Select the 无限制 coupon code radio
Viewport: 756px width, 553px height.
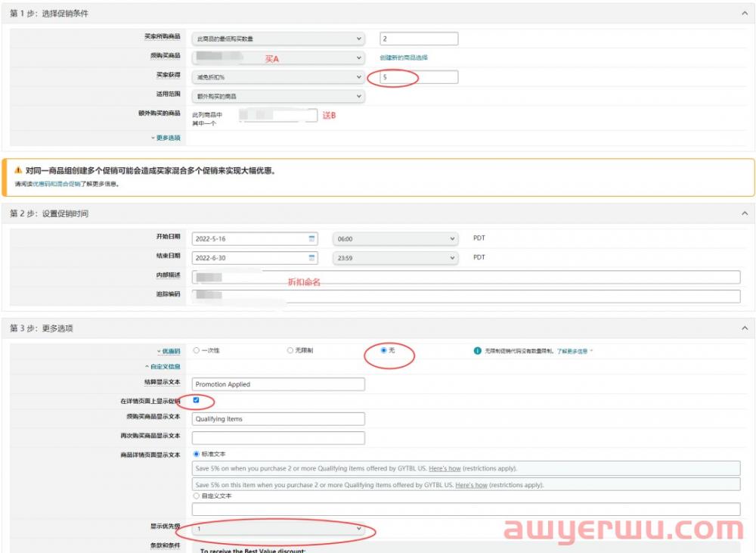click(290, 350)
